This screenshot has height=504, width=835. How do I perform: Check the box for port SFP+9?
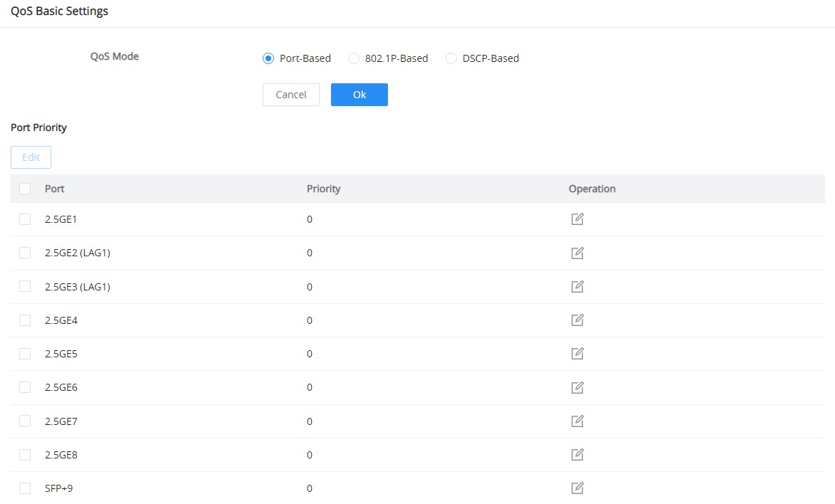coord(25,488)
